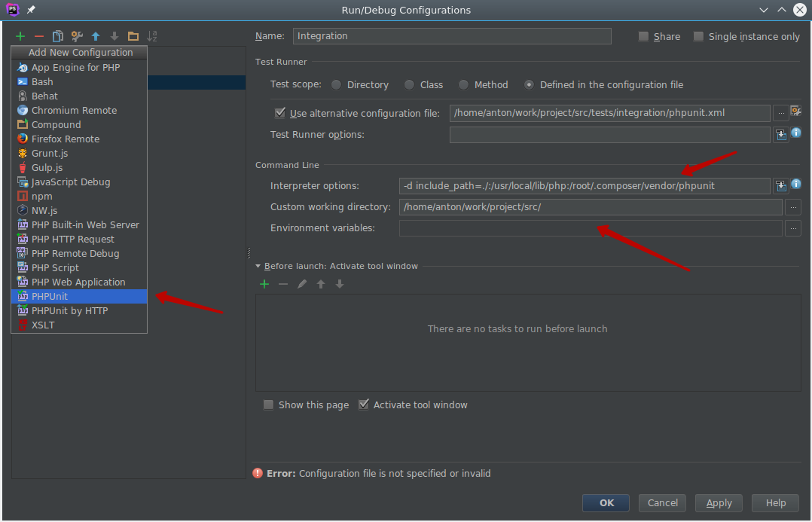
Task: Select the Class test scope radio button
Action: click(410, 85)
